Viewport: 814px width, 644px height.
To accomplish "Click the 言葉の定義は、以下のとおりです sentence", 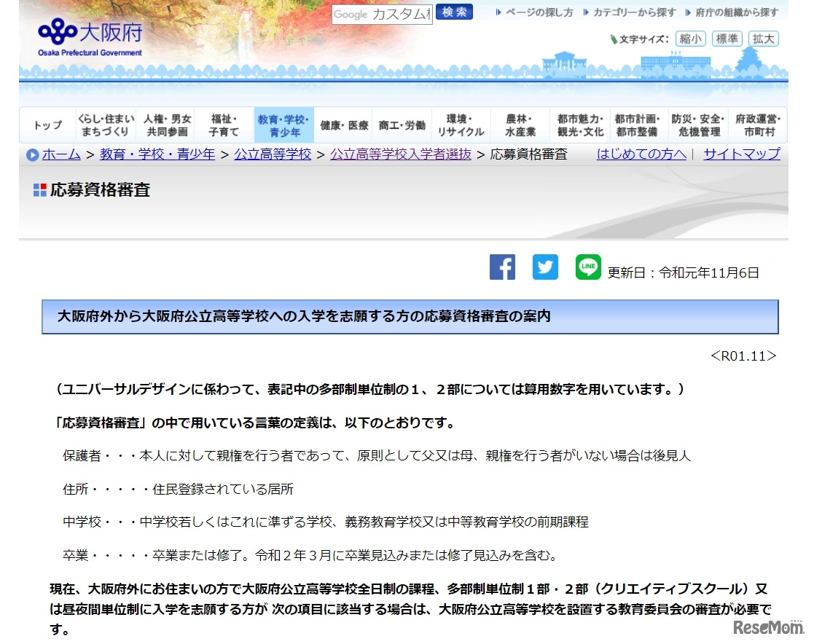I will (x=255, y=423).
